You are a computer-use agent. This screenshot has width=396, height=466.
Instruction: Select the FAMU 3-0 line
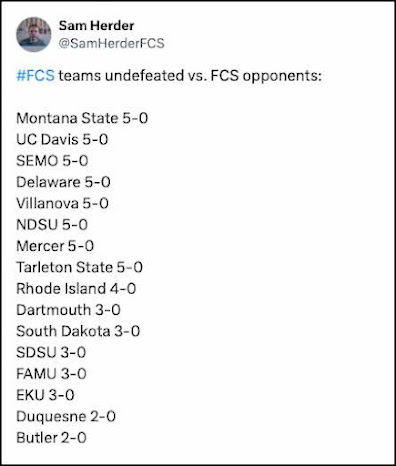[51, 374]
